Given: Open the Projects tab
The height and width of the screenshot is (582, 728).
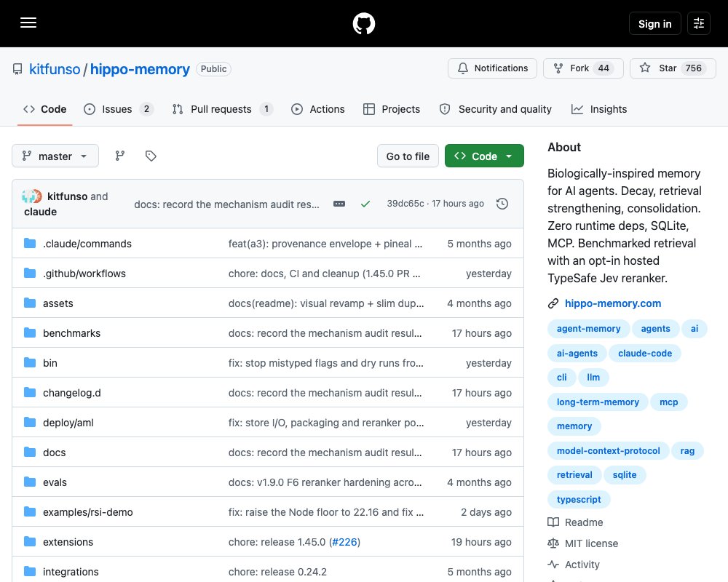Looking at the screenshot, I should coord(392,109).
